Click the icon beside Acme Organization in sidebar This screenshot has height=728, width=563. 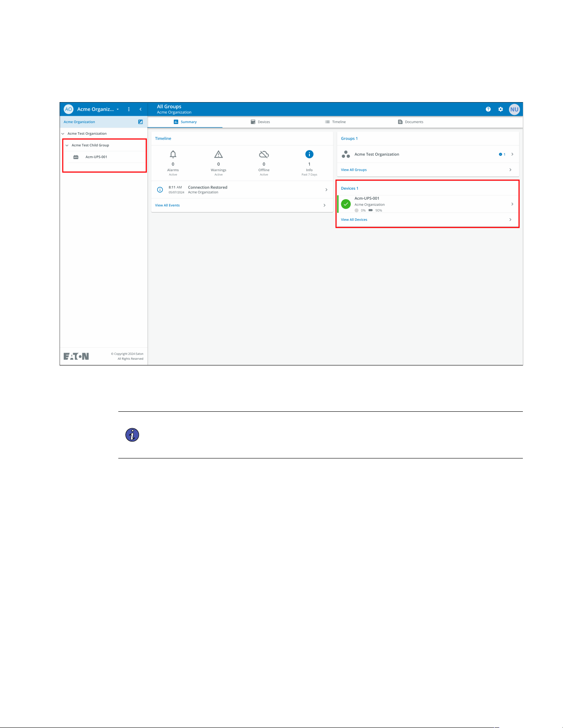click(x=141, y=122)
